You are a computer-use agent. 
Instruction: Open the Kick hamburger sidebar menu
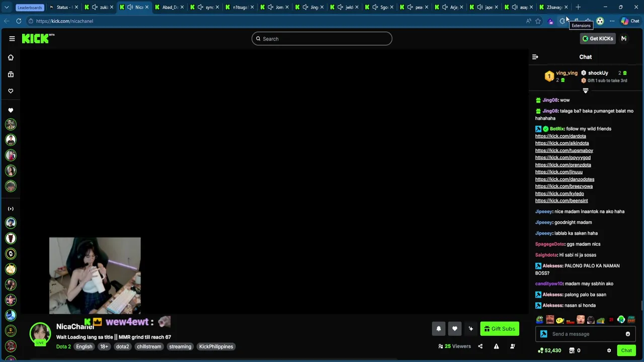pyautogui.click(x=12, y=39)
